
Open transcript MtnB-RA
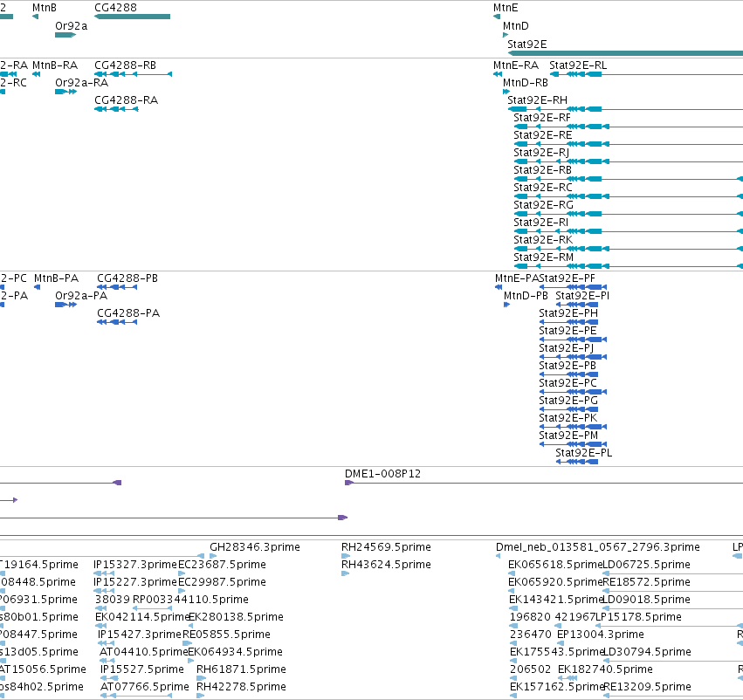(54, 65)
